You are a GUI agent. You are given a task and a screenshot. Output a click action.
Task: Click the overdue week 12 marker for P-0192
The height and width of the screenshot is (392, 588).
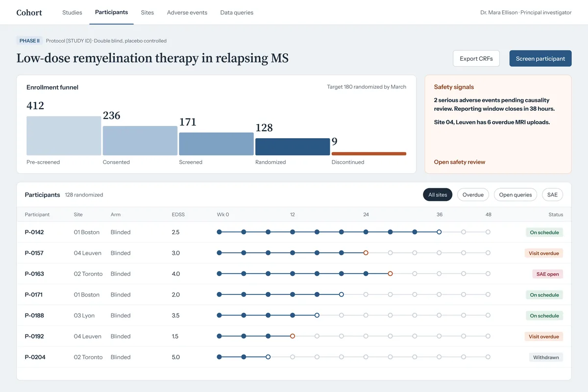point(293,336)
